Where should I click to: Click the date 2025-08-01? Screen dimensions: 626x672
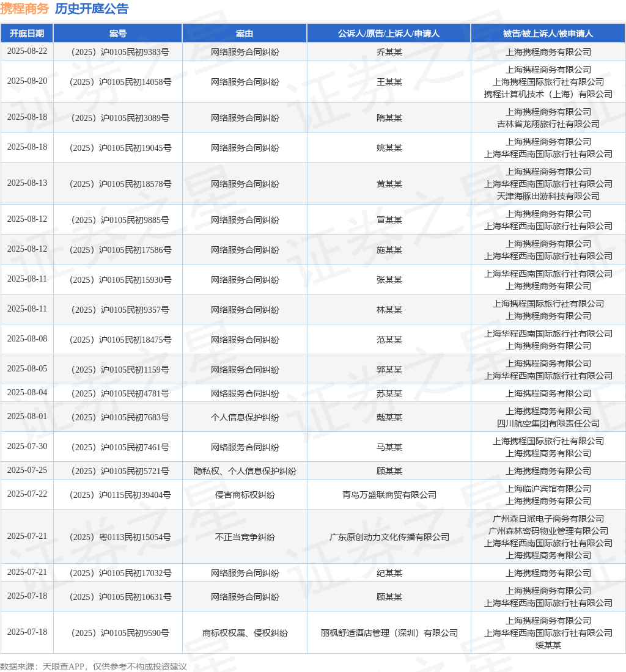27,417
